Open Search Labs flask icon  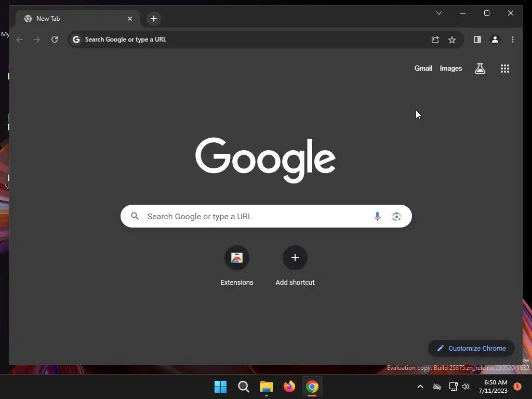click(480, 69)
